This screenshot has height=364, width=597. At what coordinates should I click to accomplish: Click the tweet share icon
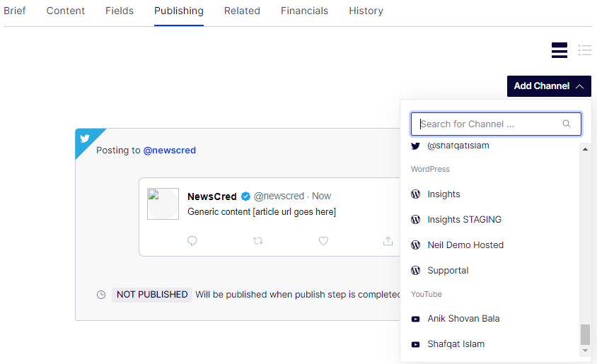coord(388,241)
